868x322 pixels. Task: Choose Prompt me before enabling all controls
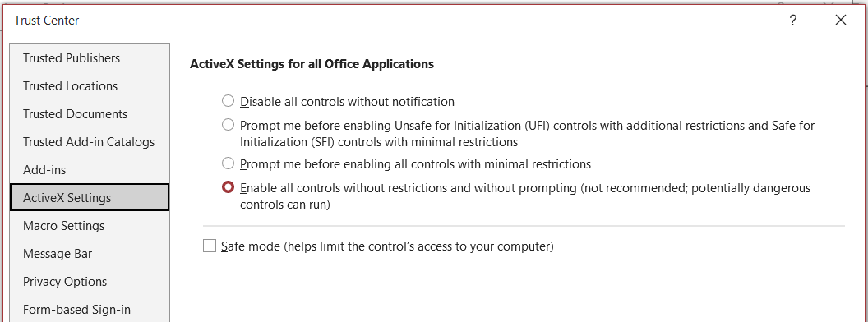(x=228, y=163)
